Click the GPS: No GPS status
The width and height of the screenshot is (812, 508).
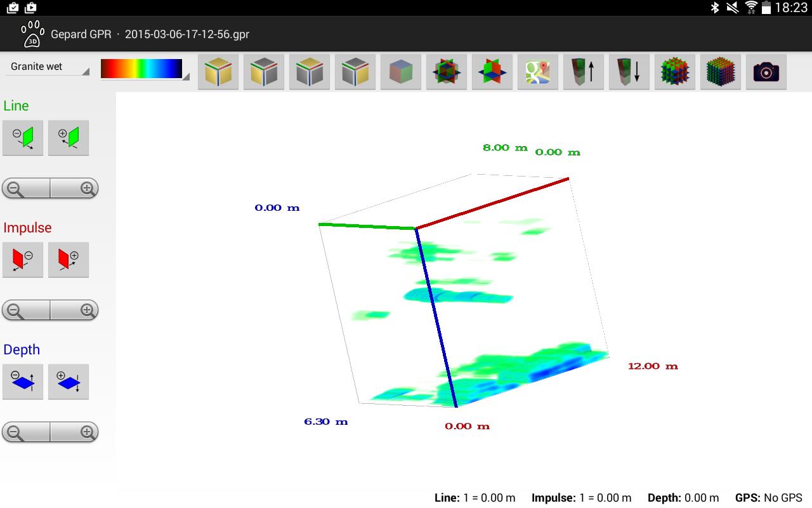pos(768,498)
